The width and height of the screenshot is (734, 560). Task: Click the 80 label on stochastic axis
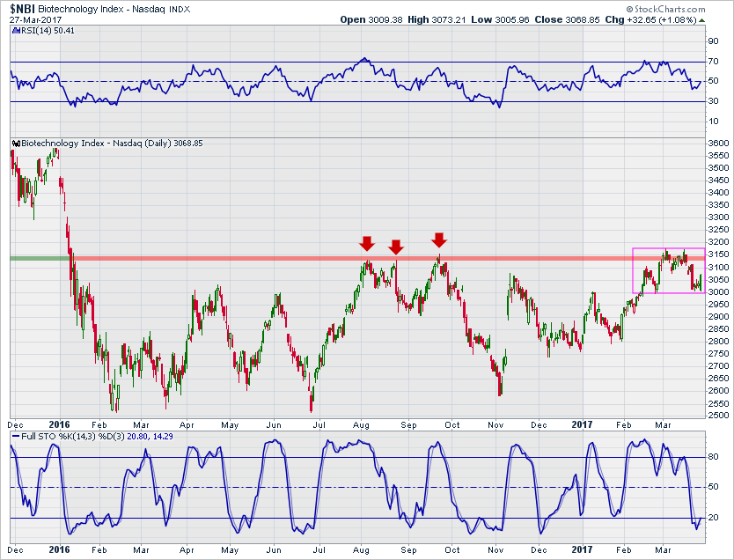click(713, 457)
